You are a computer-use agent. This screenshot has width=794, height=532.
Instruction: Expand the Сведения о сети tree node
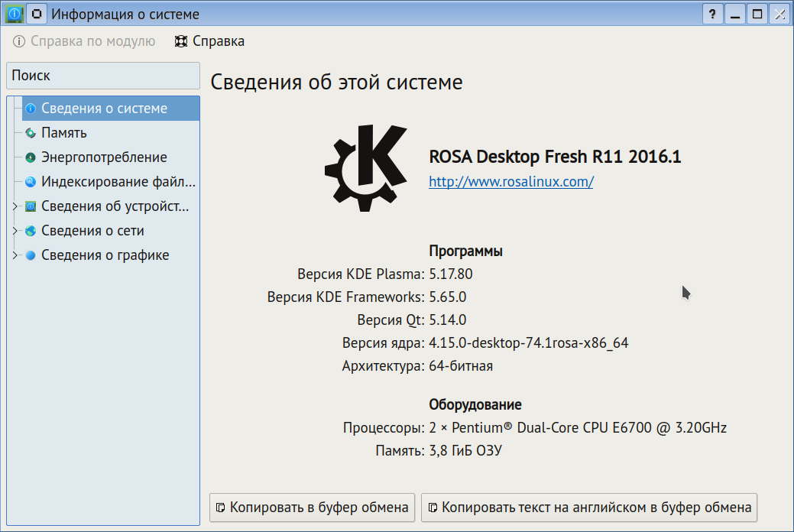[x=15, y=231]
